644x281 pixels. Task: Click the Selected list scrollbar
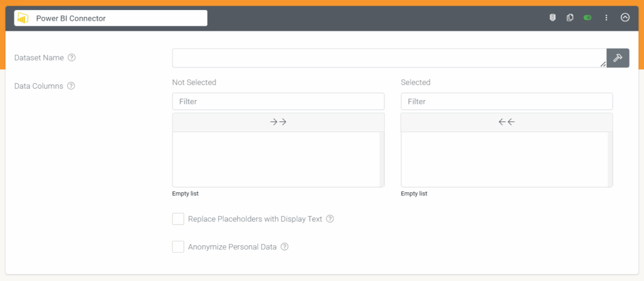(x=610, y=160)
